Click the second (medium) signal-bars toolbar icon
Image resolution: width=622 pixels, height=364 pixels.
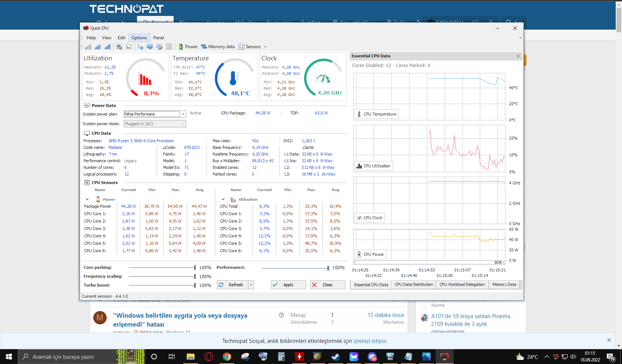pos(98,47)
